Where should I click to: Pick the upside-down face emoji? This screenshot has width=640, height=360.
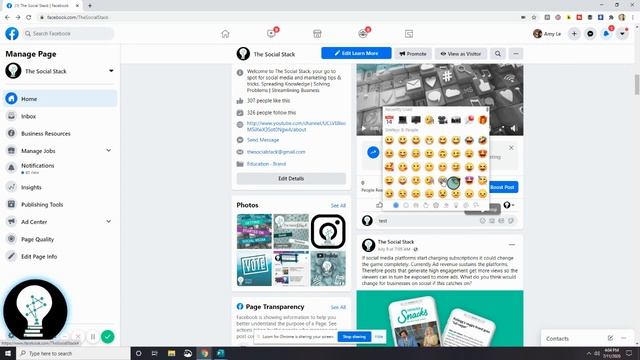(442, 153)
